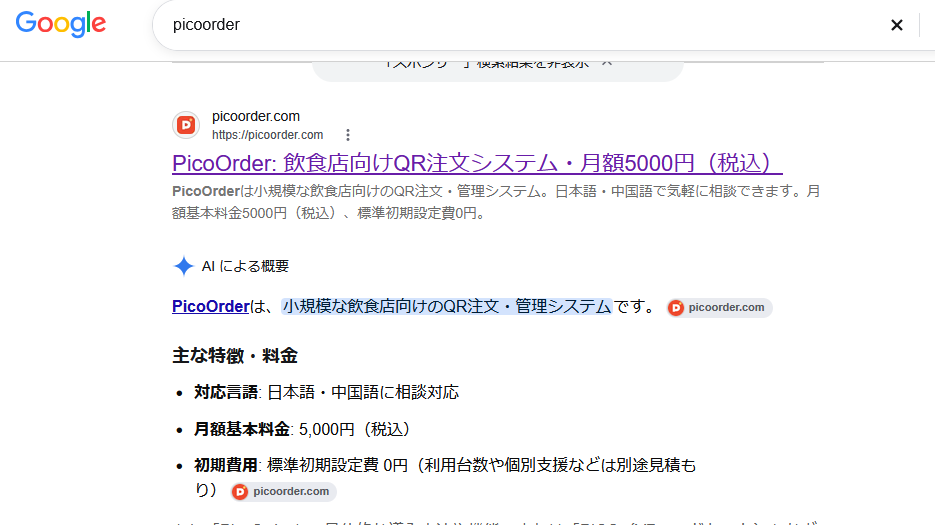The width and height of the screenshot is (935, 525).
Task: Click the bullet 初期費用: 標準初期設定費 0円
Action: (x=445, y=477)
